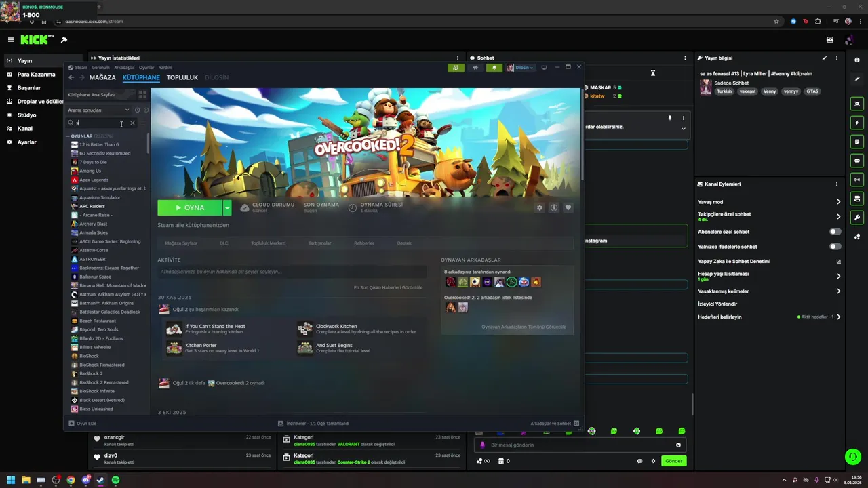The height and width of the screenshot is (488, 868).
Task: Expand Hedefleri belirleyin chevron
Action: point(838,317)
